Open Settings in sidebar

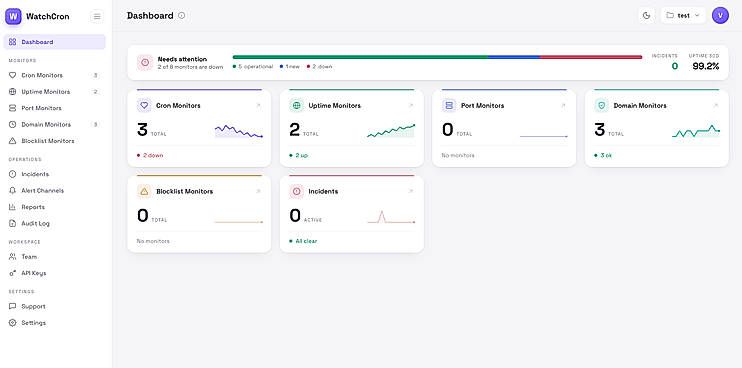point(54,323)
